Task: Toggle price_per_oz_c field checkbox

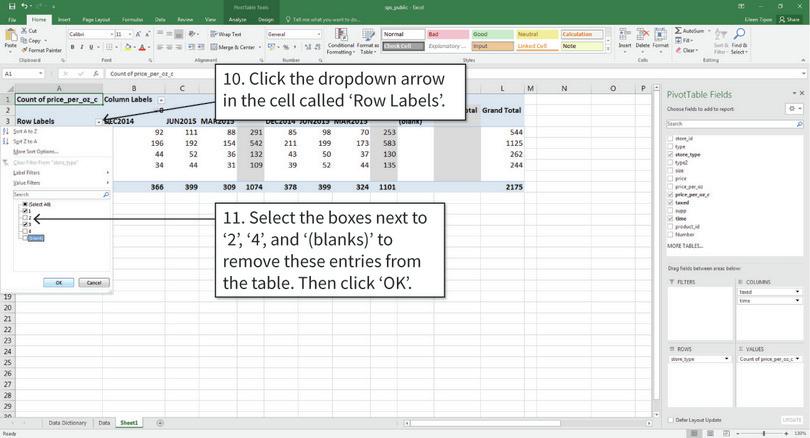Action: pos(671,195)
